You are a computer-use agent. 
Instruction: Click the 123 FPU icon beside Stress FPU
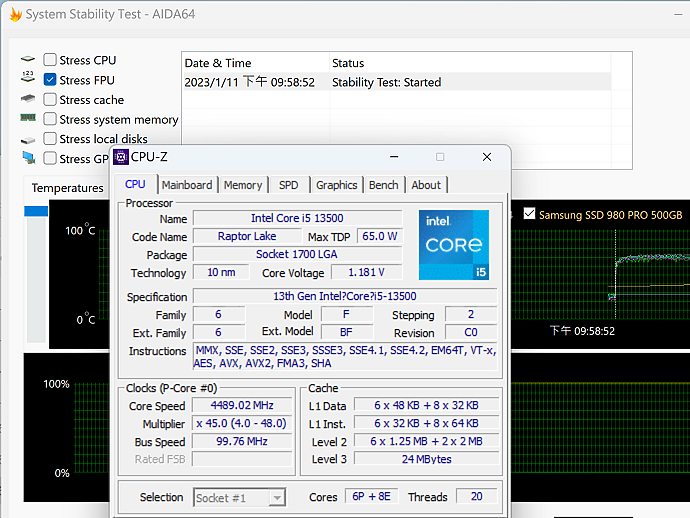coord(28,77)
